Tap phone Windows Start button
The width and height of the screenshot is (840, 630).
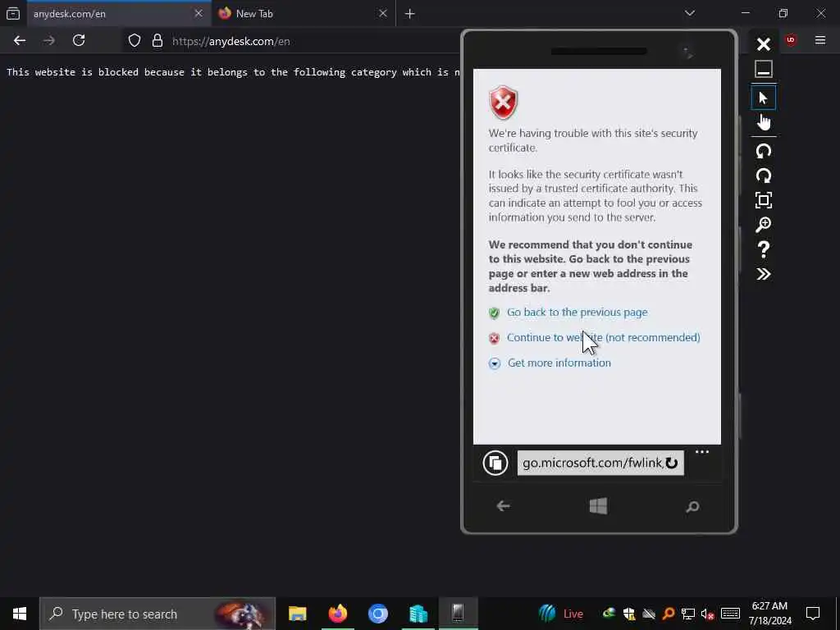pos(598,506)
